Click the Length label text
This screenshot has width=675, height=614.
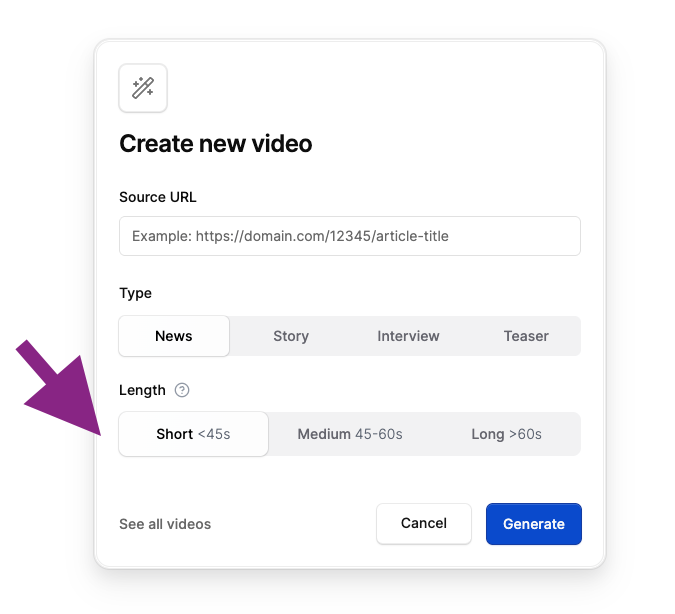coord(142,390)
